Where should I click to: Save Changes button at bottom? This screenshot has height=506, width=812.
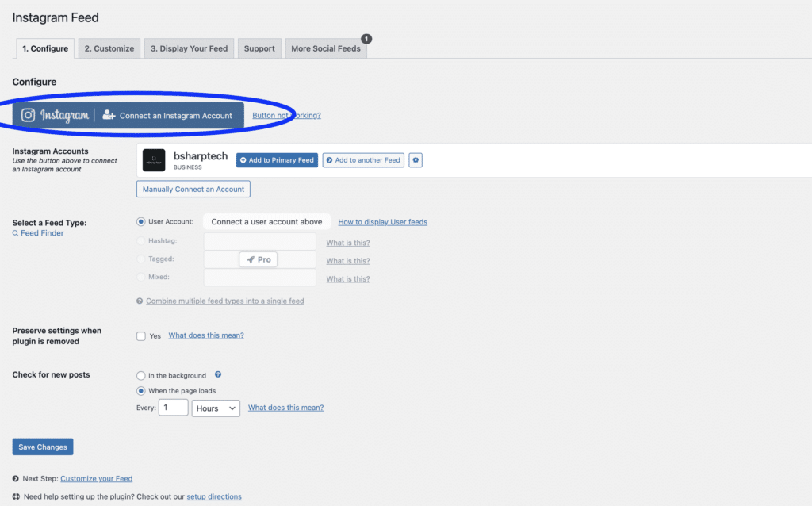point(43,447)
